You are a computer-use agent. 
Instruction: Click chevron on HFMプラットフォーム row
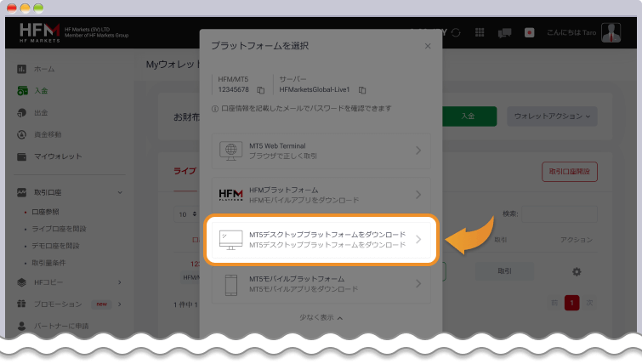click(x=418, y=195)
